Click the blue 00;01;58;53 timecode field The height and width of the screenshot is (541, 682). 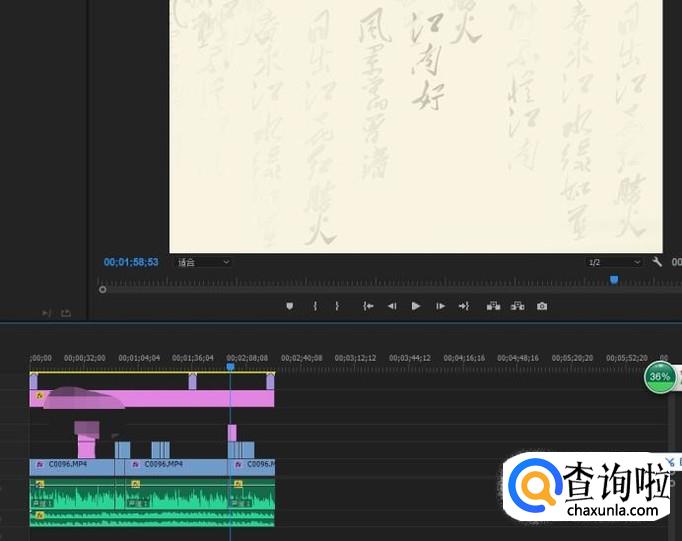(131, 262)
